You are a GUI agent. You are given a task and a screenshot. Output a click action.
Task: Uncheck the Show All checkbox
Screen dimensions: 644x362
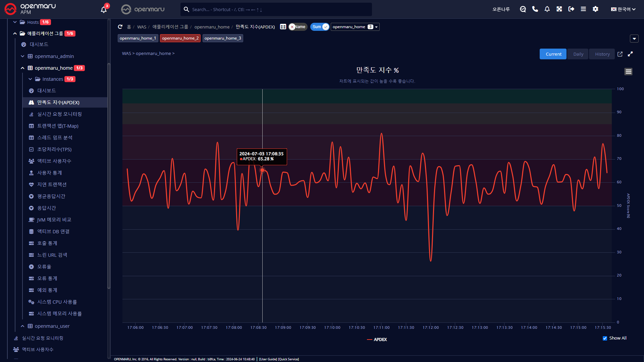[605, 338]
